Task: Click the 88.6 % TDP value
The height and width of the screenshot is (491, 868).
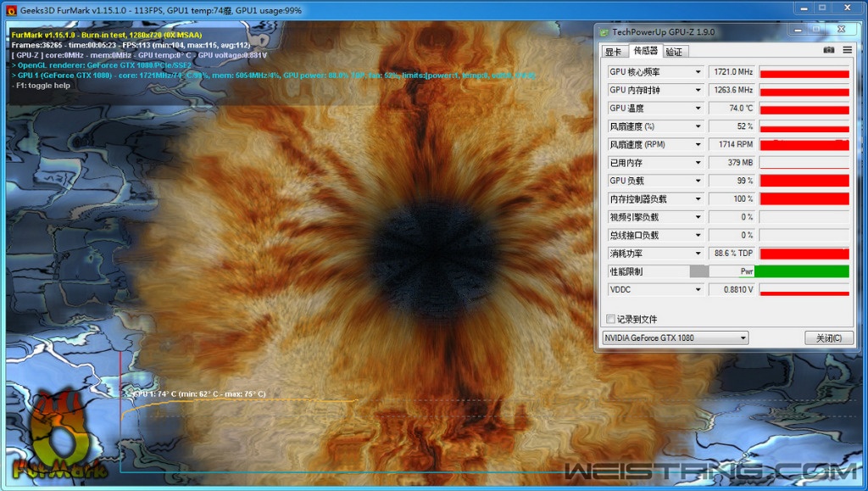Action: pos(733,254)
